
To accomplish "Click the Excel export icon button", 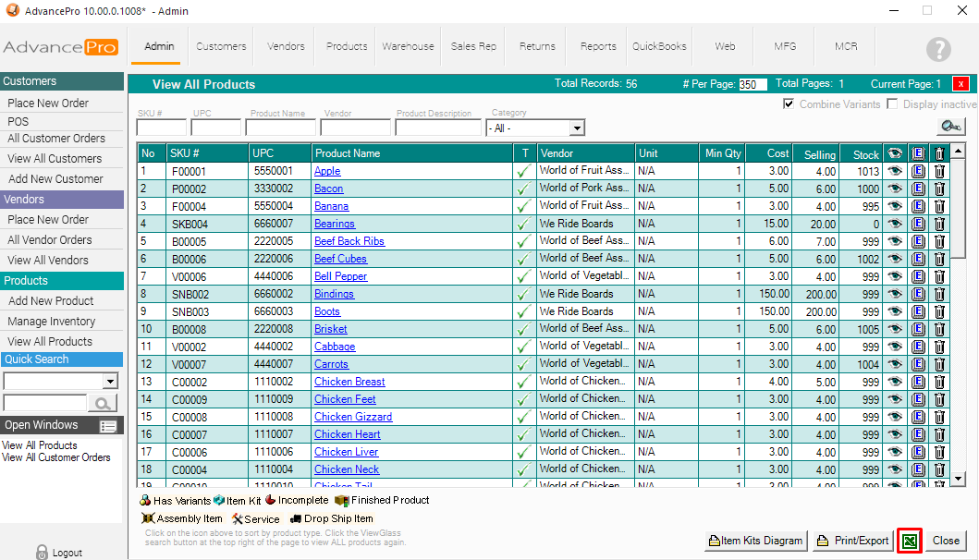I will [910, 541].
